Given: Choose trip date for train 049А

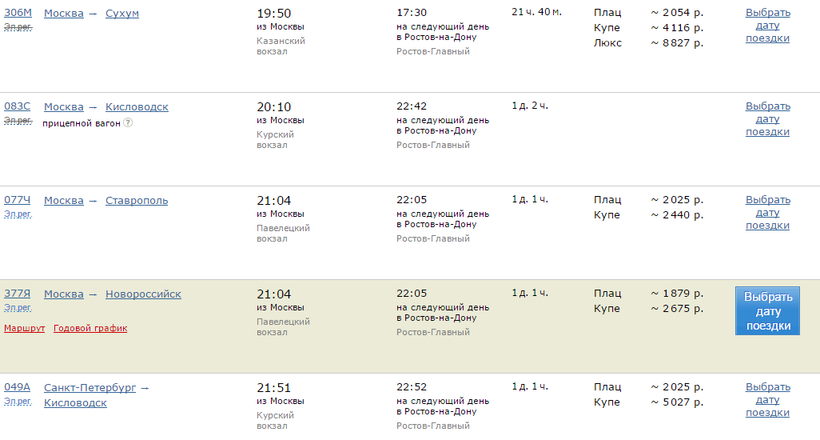Looking at the screenshot, I should (767, 400).
